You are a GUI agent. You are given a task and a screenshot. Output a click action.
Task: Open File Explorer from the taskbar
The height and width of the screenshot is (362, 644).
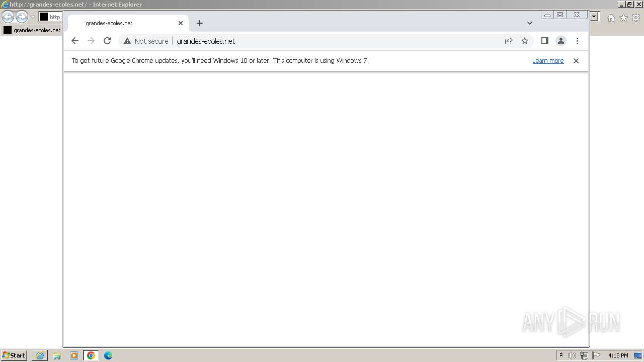tap(57, 355)
